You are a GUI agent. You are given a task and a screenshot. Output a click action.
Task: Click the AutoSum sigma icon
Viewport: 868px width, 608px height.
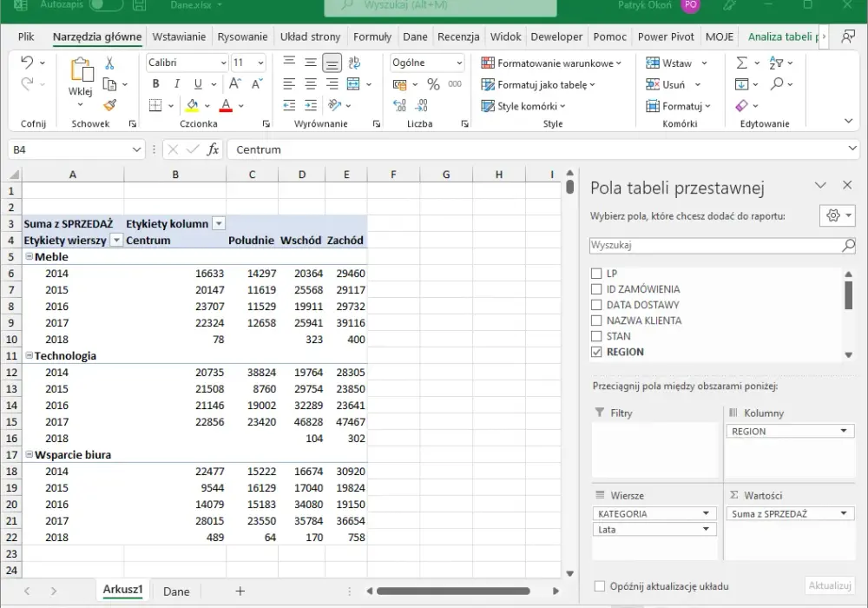(742, 63)
